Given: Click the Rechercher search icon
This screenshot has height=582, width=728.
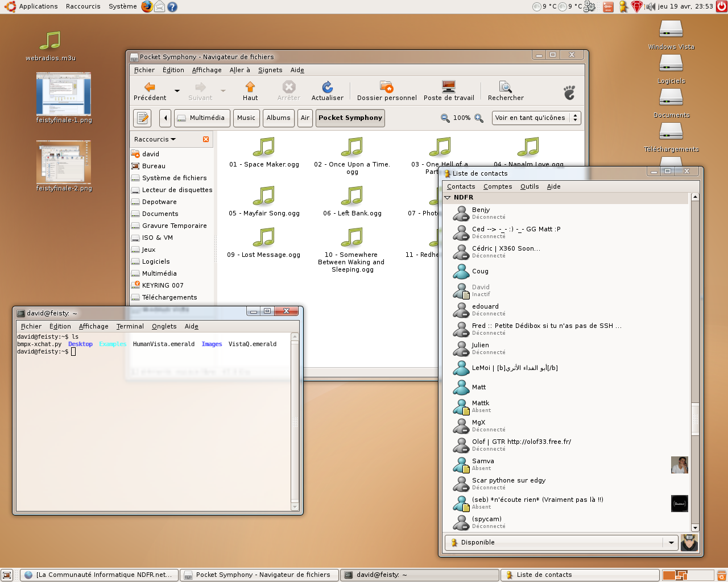Looking at the screenshot, I should pyautogui.click(x=505, y=87).
